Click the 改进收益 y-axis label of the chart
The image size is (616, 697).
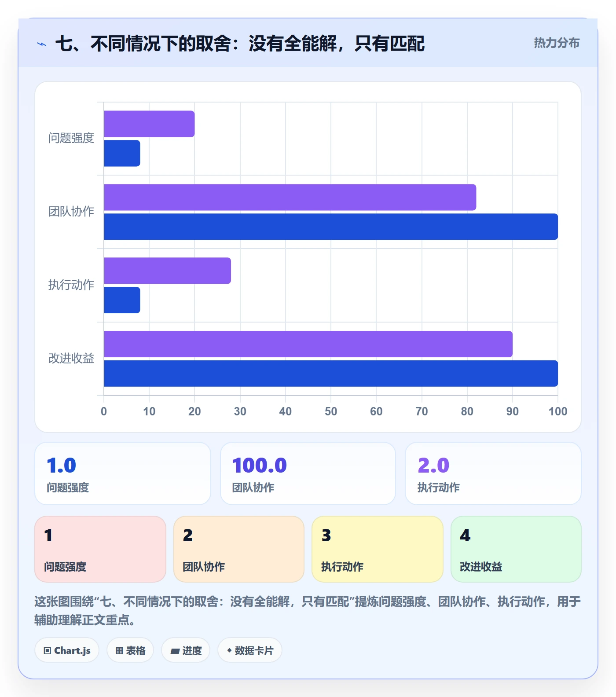click(71, 359)
